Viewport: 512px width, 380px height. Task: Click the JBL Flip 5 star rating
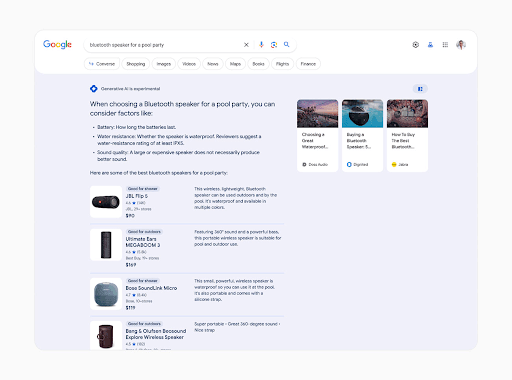pyautogui.click(x=136, y=203)
